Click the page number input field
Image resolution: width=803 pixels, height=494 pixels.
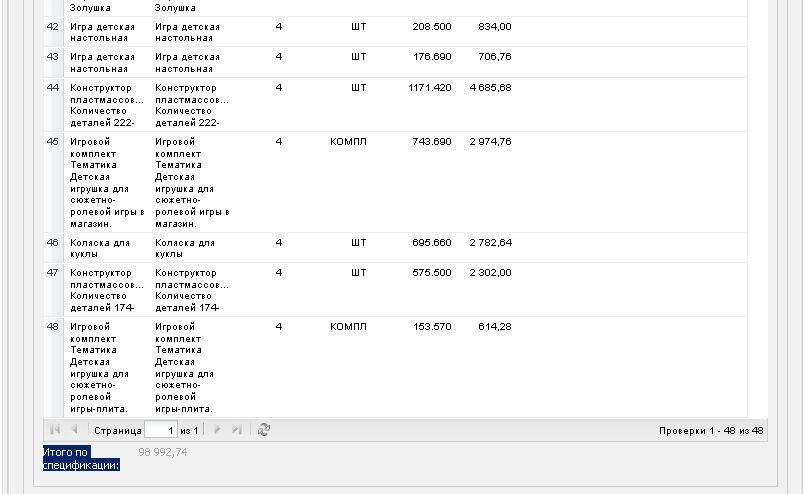pos(161,430)
